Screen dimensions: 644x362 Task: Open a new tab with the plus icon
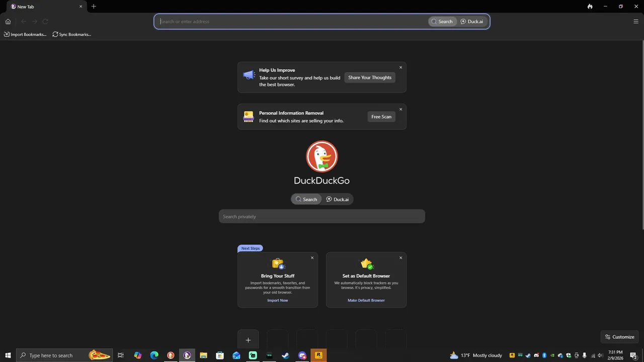click(94, 7)
